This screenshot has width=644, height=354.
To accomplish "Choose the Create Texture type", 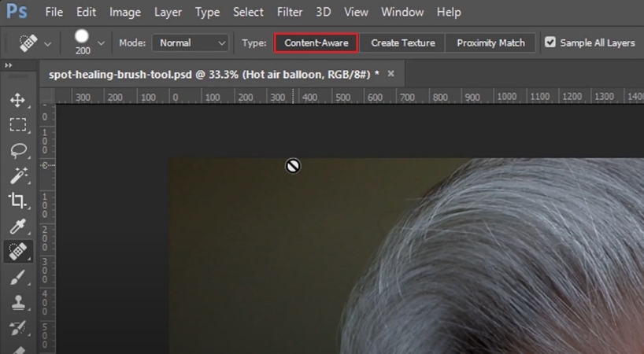I will 403,42.
